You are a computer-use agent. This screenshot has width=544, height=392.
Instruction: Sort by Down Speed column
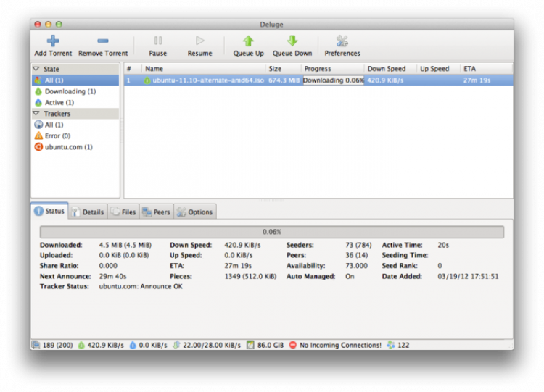tap(391, 69)
